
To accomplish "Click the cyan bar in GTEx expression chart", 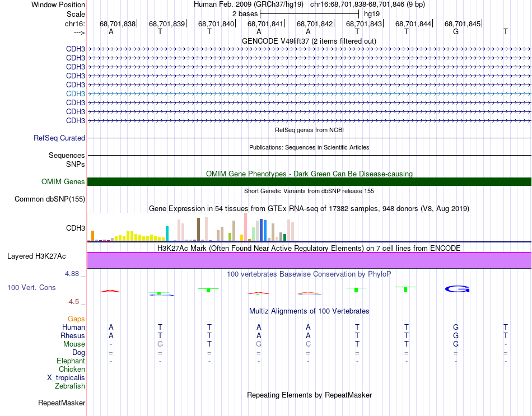I will [167, 233].
